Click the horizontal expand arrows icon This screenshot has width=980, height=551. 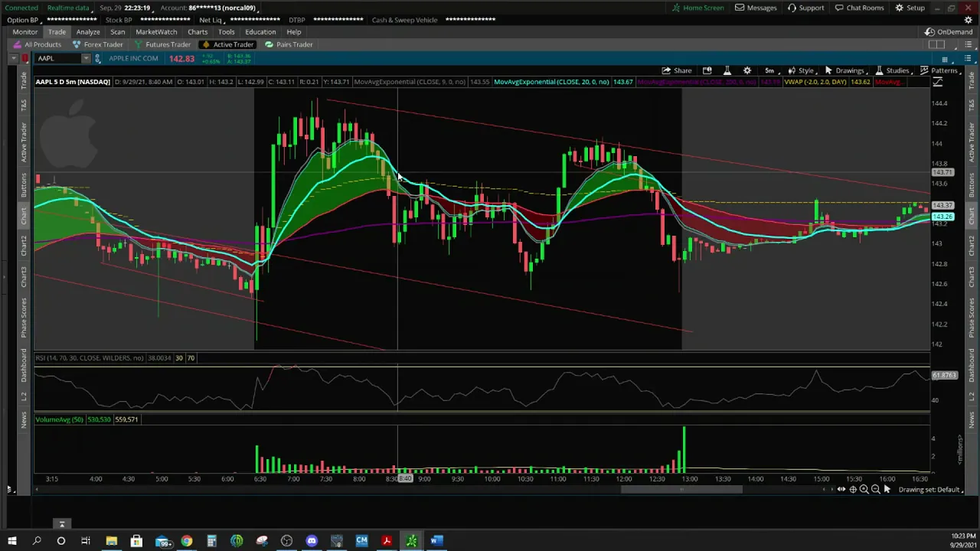(841, 490)
